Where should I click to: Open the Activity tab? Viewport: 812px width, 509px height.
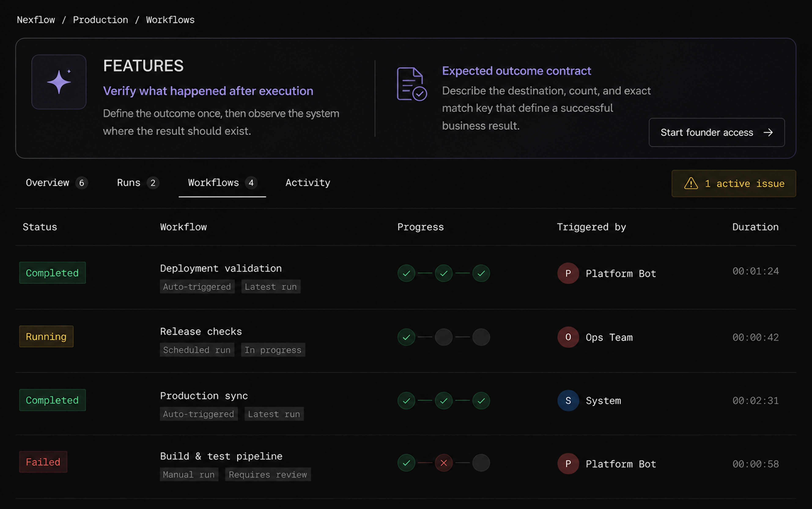308,183
